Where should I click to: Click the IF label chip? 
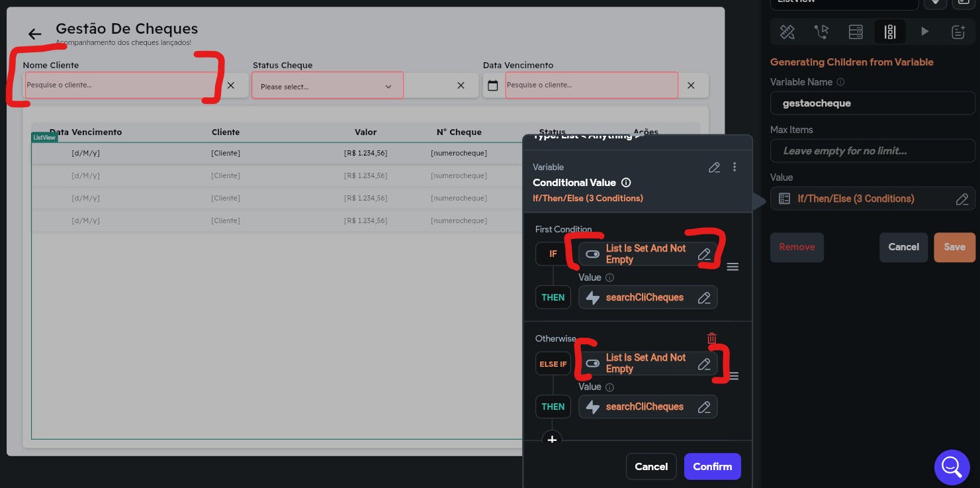coord(553,254)
